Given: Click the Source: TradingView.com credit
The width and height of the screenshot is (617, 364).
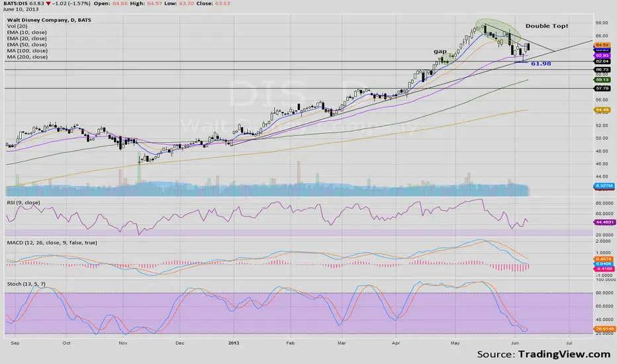Looking at the screenshot, I should 544,355.
